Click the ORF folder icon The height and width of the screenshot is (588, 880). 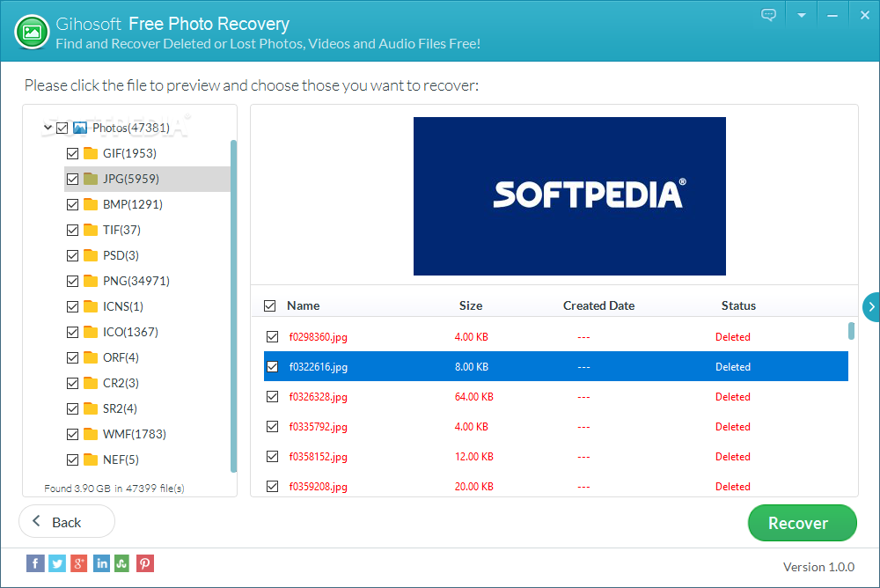pyautogui.click(x=91, y=357)
